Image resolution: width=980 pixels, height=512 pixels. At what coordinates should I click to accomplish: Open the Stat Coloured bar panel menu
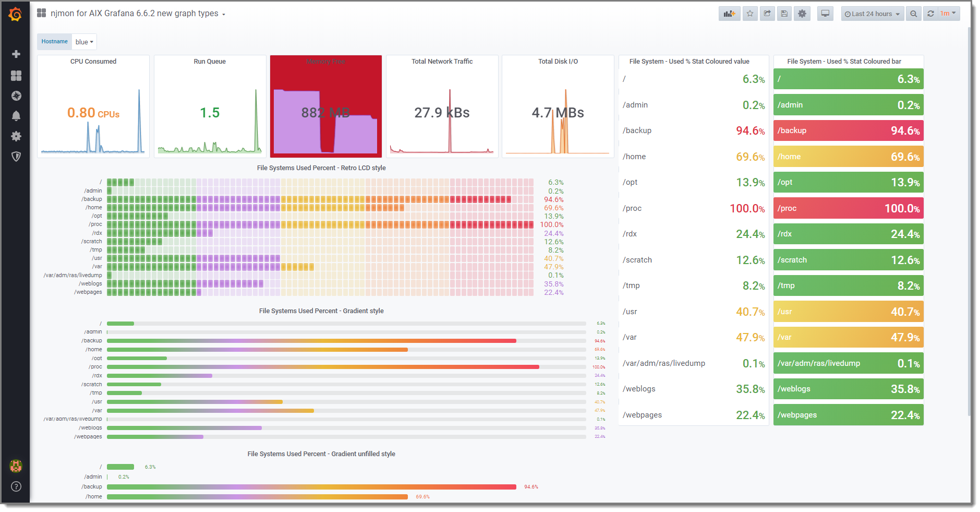click(844, 62)
